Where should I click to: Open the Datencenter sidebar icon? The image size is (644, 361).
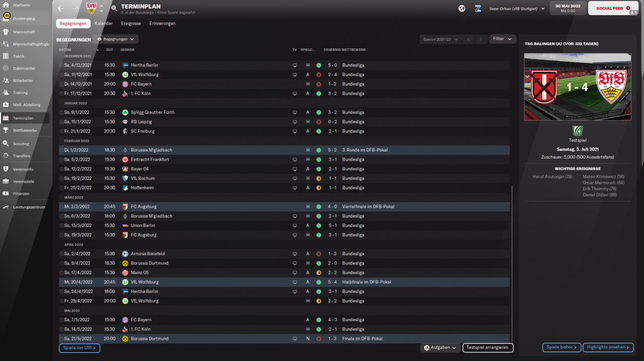click(6, 68)
